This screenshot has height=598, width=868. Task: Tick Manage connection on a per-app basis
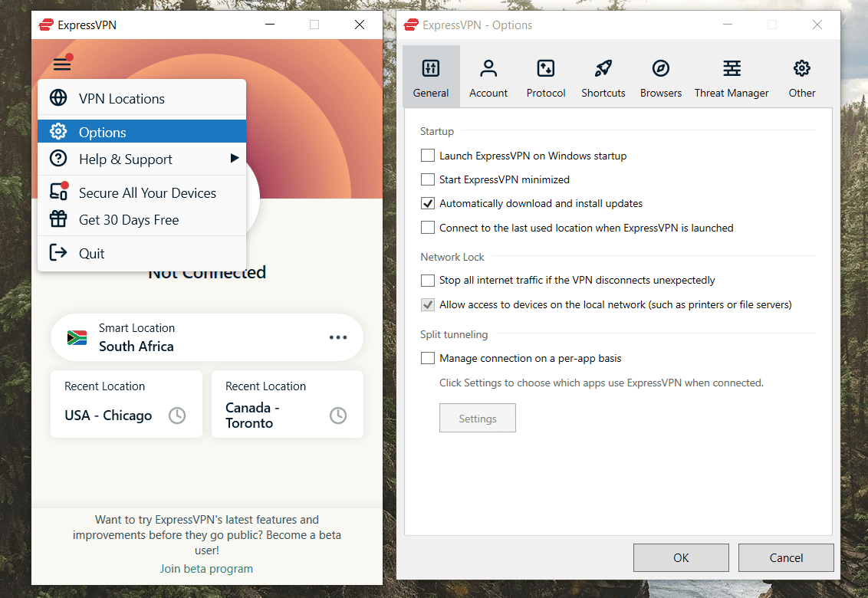(x=427, y=358)
